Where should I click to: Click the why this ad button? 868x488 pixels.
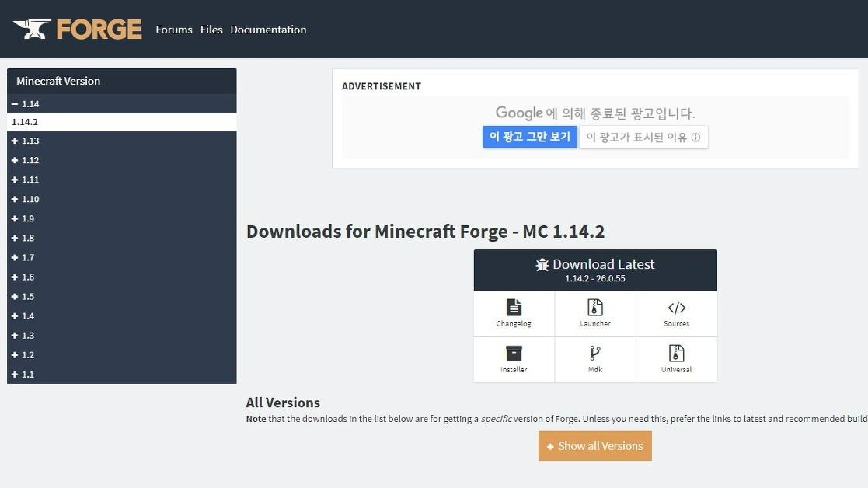643,138
